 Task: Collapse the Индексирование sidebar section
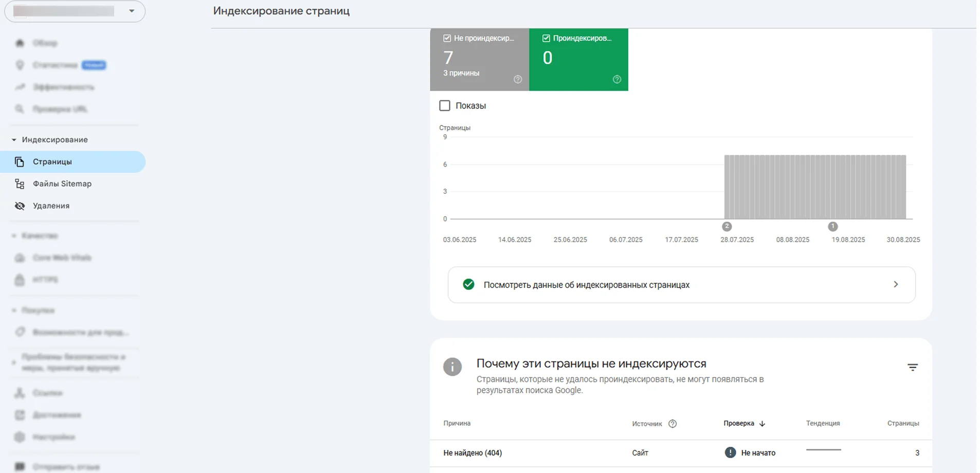(14, 140)
